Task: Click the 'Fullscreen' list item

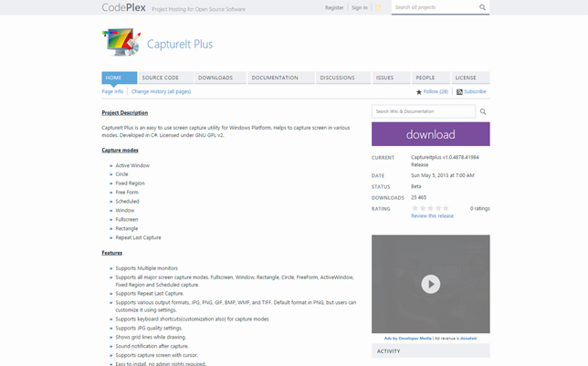Action: pyautogui.click(x=127, y=219)
